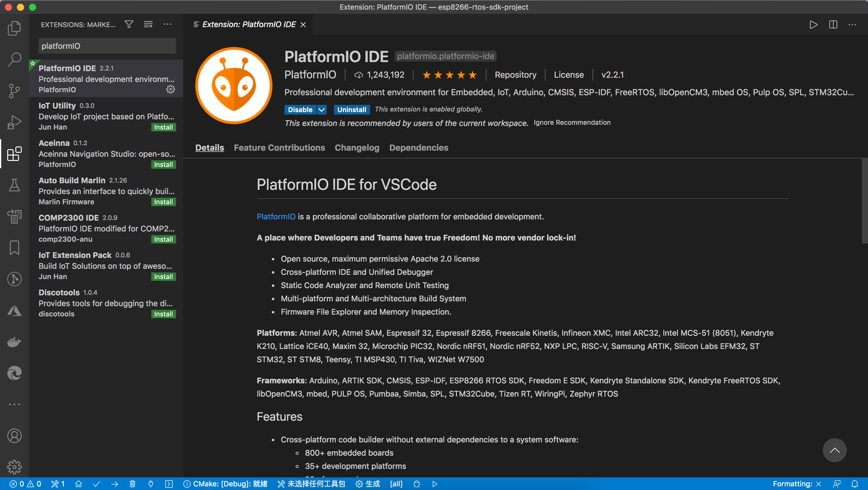This screenshot has height=490, width=868.
Task: Click the PlatformIO Home status bar icon
Action: click(78, 484)
